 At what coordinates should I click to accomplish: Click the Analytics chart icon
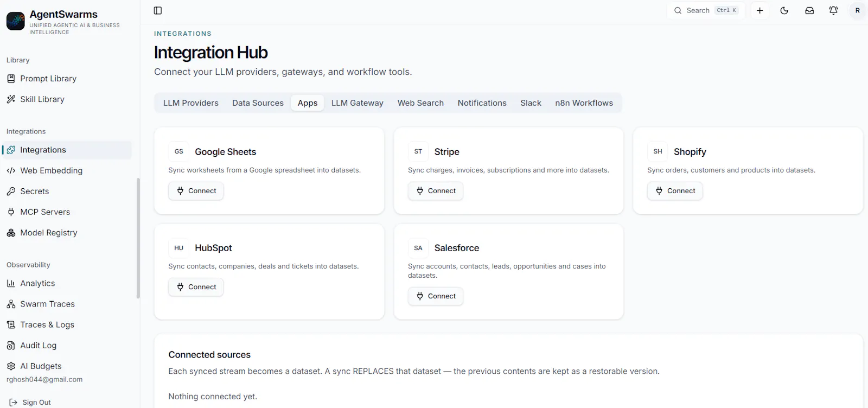[11, 283]
